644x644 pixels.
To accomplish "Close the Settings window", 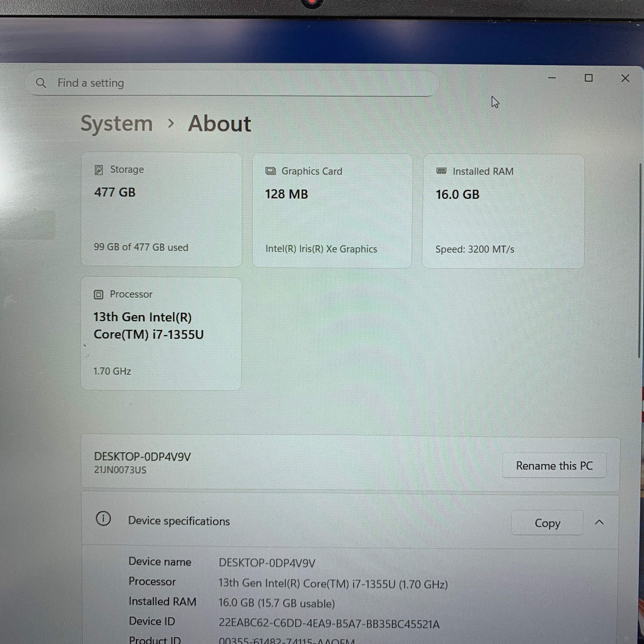I will click(x=625, y=78).
